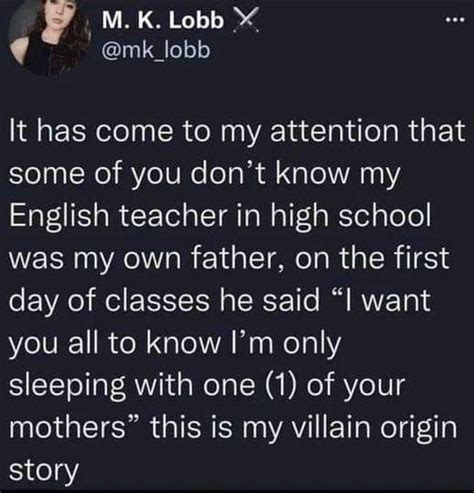The image size is (474, 493).
Task: Open the three-dot more options menu
Action: 455,20
